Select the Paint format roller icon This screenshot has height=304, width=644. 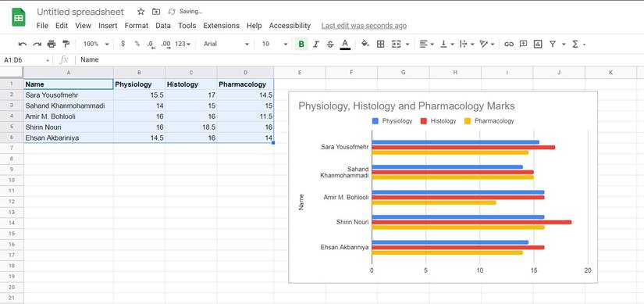tap(66, 44)
